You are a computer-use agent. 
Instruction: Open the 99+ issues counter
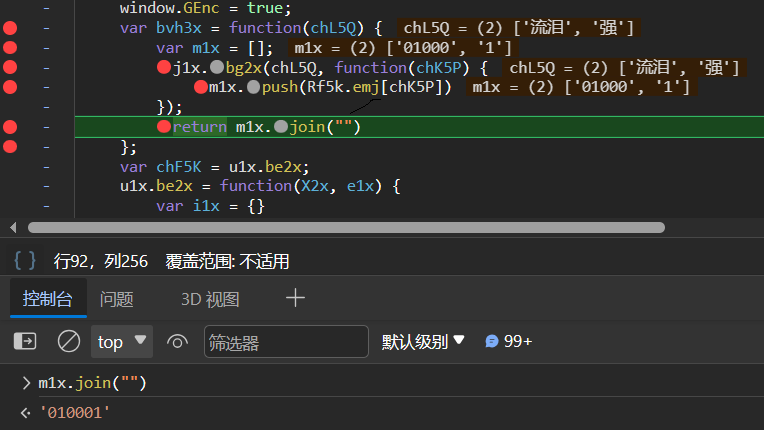tap(508, 341)
